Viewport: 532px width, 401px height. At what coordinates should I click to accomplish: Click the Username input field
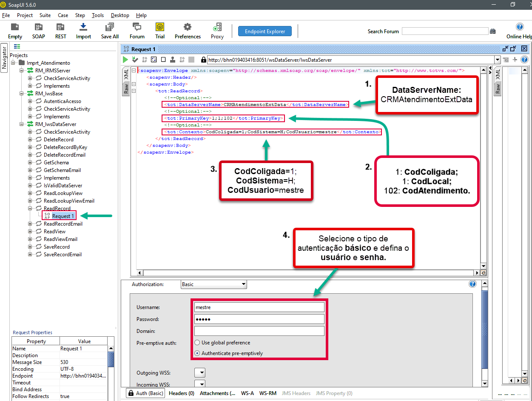tap(259, 307)
